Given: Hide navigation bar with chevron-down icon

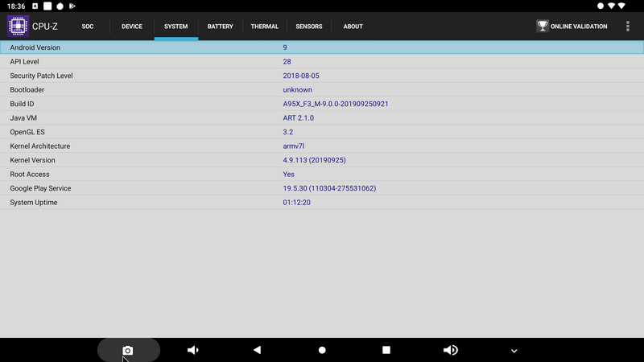Looking at the screenshot, I should 514,351.
